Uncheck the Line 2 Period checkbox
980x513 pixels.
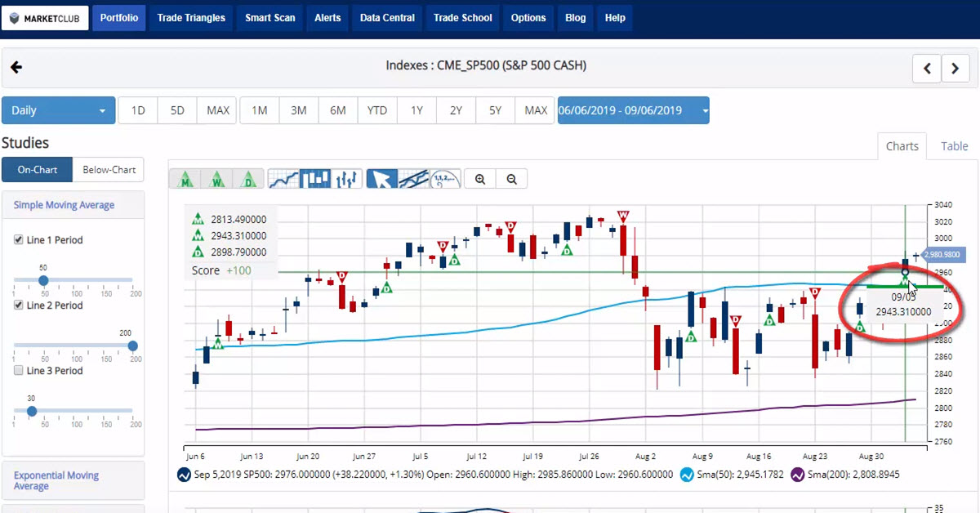click(20, 306)
